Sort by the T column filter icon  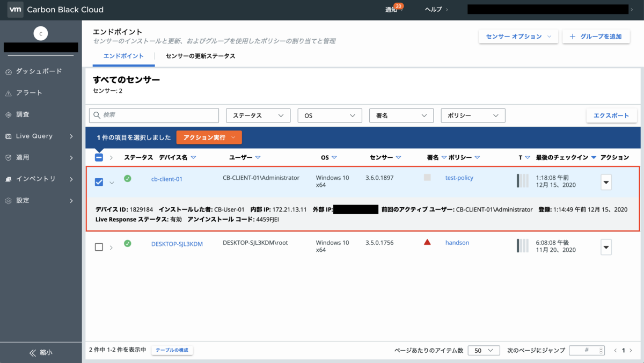pyautogui.click(x=528, y=157)
